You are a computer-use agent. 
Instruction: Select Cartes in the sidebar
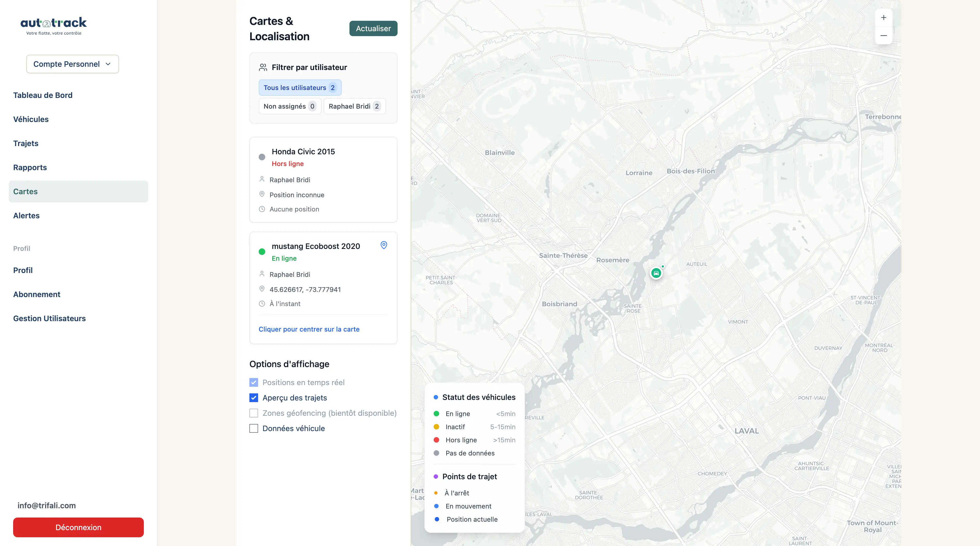pos(78,191)
